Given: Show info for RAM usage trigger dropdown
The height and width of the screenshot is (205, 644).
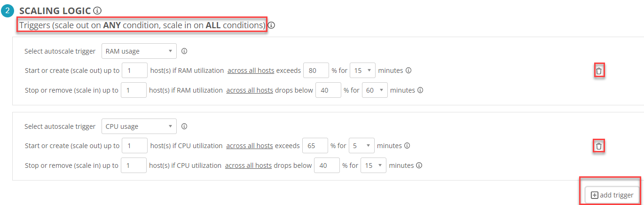Looking at the screenshot, I should coord(184,51).
